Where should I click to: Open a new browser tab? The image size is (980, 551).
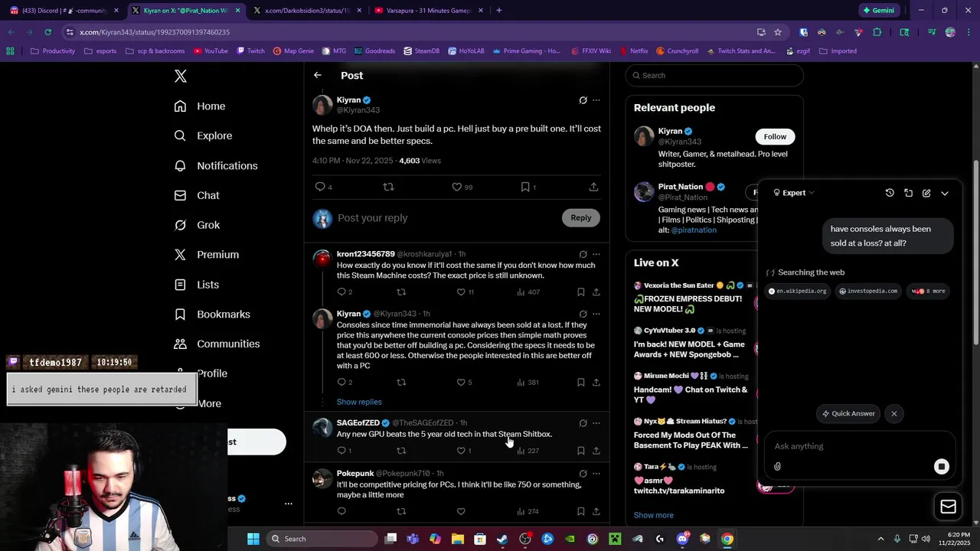click(498, 11)
